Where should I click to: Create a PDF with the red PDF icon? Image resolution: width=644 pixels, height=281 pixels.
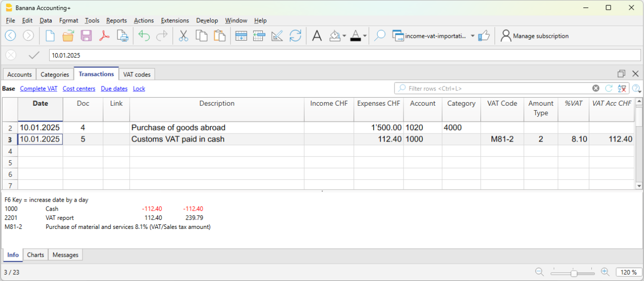[x=104, y=36]
